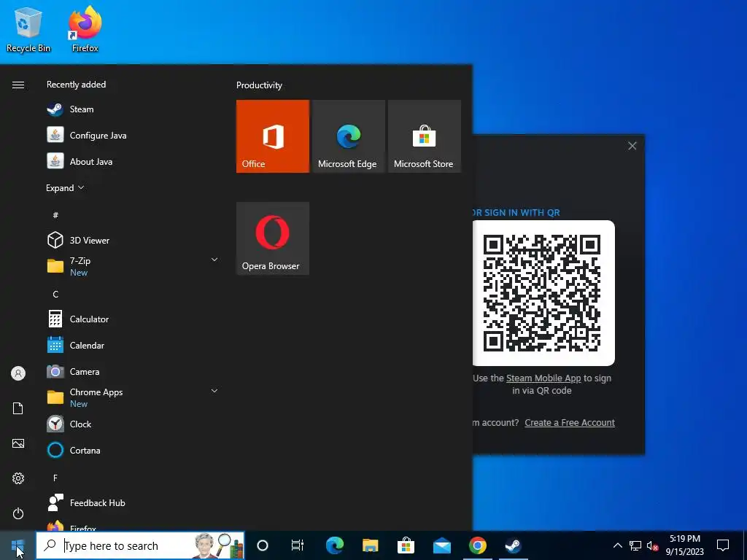The image size is (747, 560).
Task: Expand the Recently added list
Action: 65,188
